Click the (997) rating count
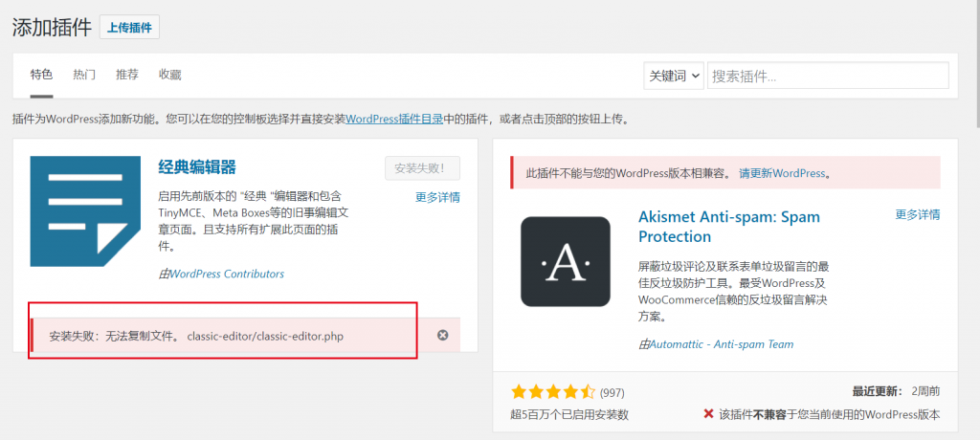 click(x=612, y=393)
